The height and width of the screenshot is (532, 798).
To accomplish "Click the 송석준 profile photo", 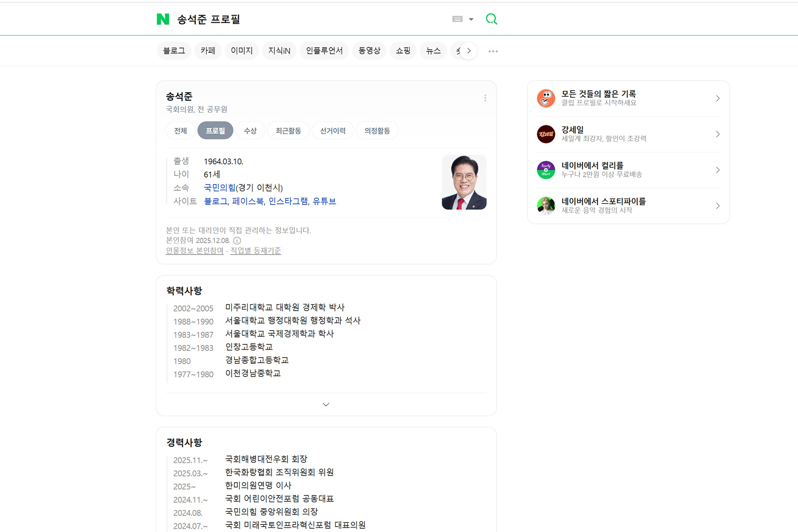I will [x=464, y=182].
